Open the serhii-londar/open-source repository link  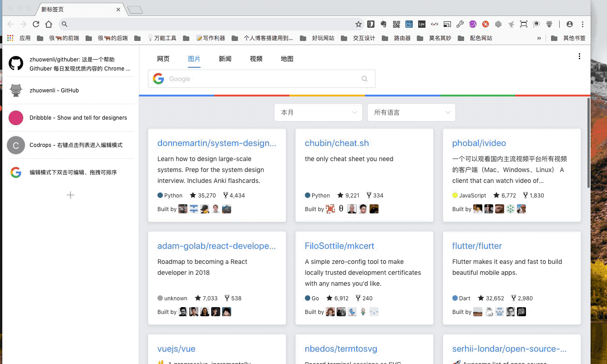pyautogui.click(x=510, y=349)
